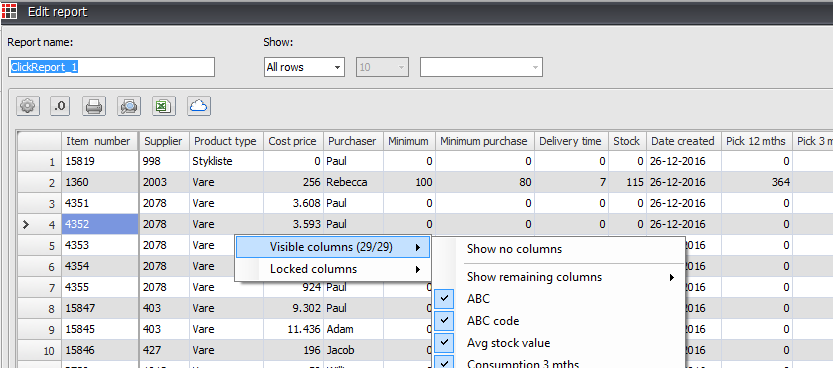The width and height of the screenshot is (833, 368).
Task: Select item number cell 15846
Action: (x=100, y=350)
